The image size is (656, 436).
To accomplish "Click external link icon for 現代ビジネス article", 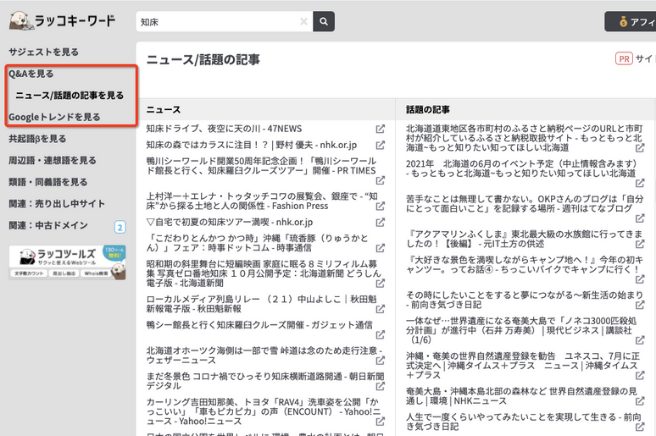I will [x=640, y=341].
